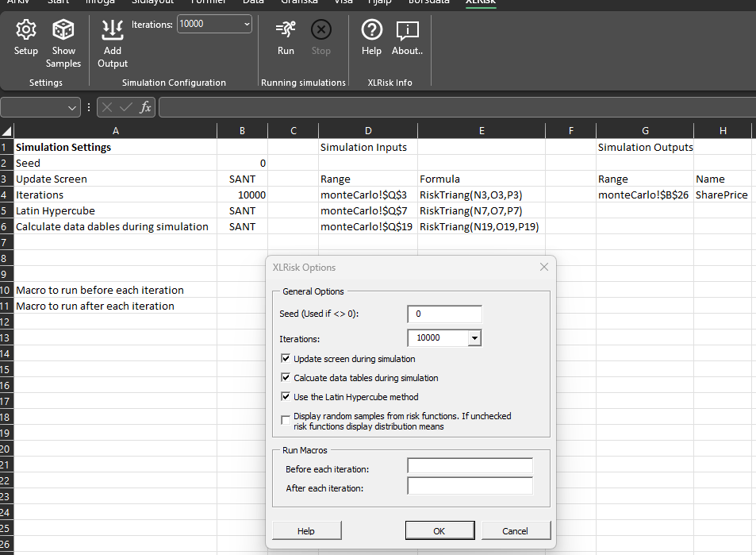Screen dimensions: 756x555
Task: Enable Display random samples from risk functions
Action: (286, 420)
